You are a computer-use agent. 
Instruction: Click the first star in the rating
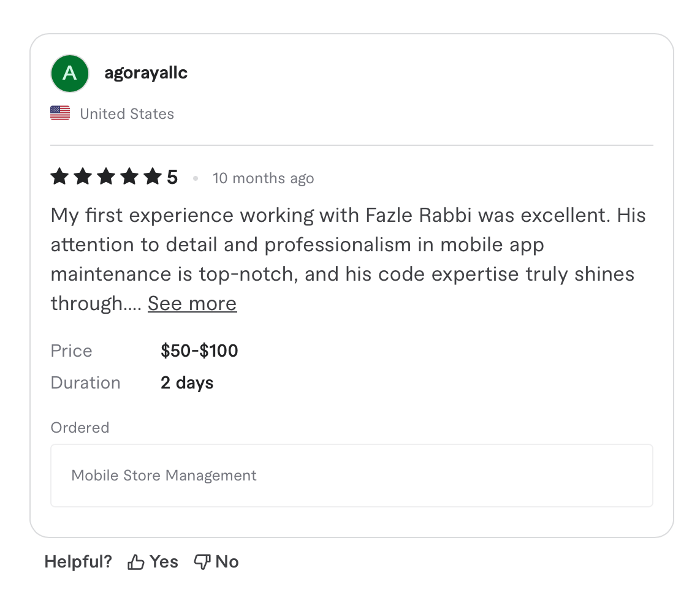point(59,176)
